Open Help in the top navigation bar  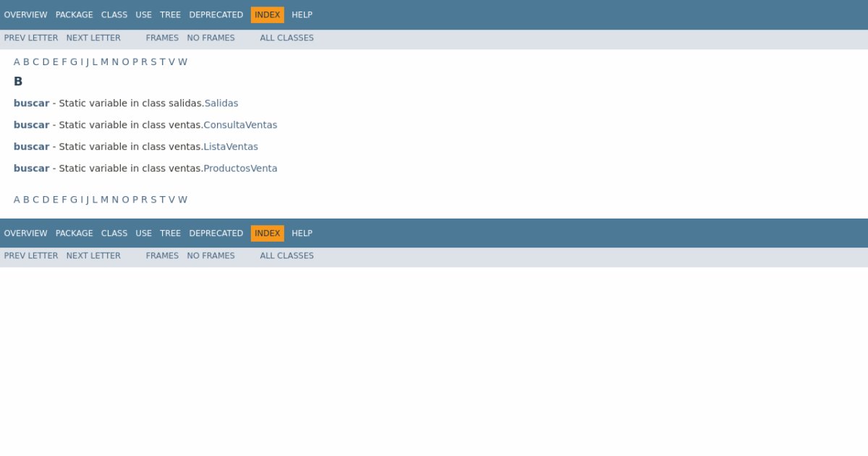point(302,14)
